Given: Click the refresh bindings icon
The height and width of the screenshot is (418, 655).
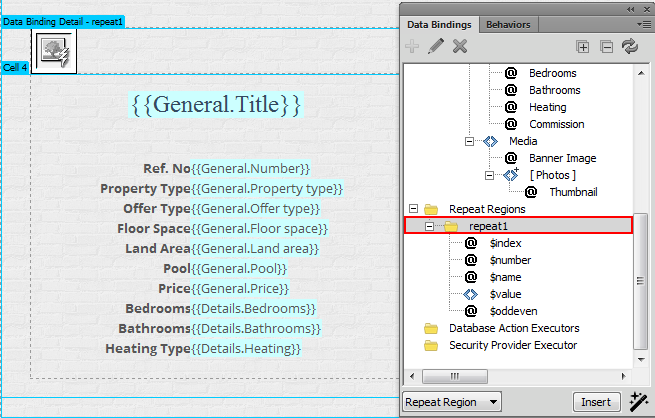Looking at the screenshot, I should [x=630, y=46].
